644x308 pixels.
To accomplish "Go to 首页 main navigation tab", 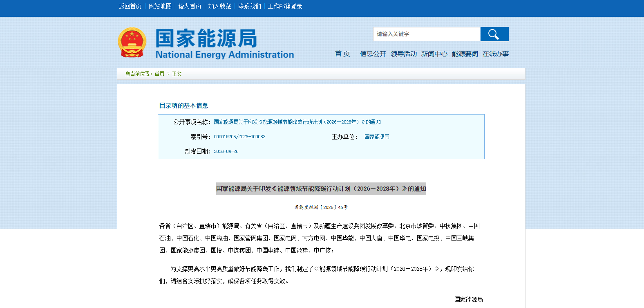I will click(x=342, y=54).
